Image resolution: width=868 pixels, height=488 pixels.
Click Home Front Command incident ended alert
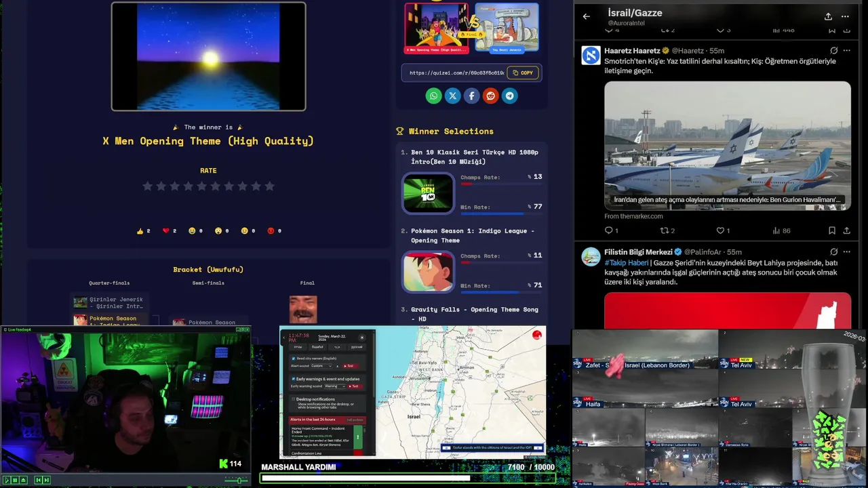[x=328, y=437]
